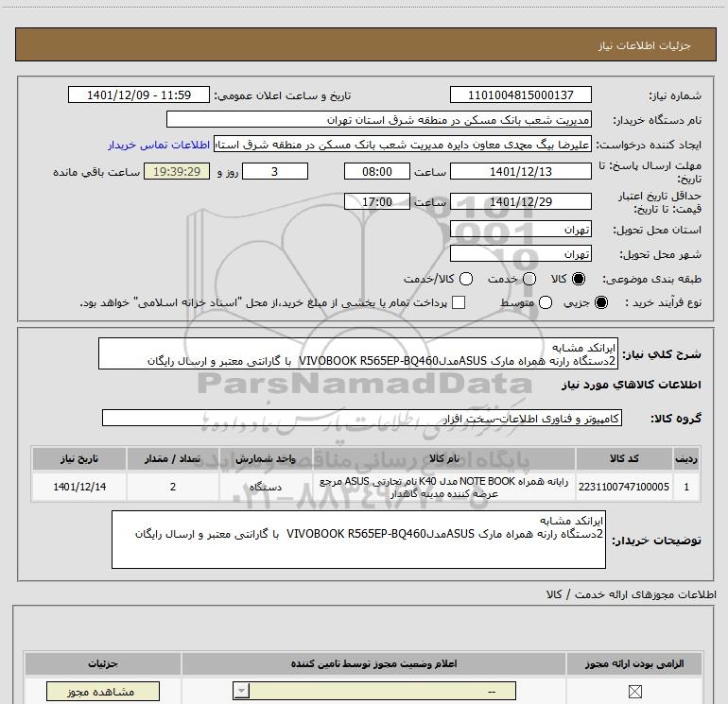Image resolution: width=728 pixels, height=704 pixels.
Task: Select the کالا category radio button
Action: click(579, 279)
